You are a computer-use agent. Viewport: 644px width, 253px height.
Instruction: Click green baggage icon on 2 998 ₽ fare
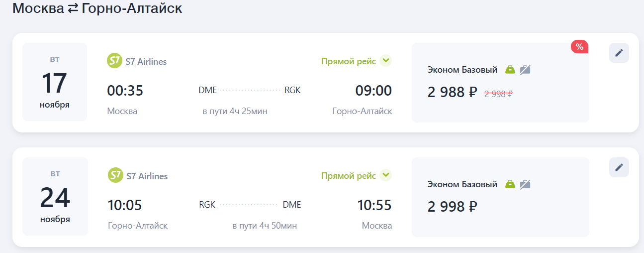pos(510,184)
